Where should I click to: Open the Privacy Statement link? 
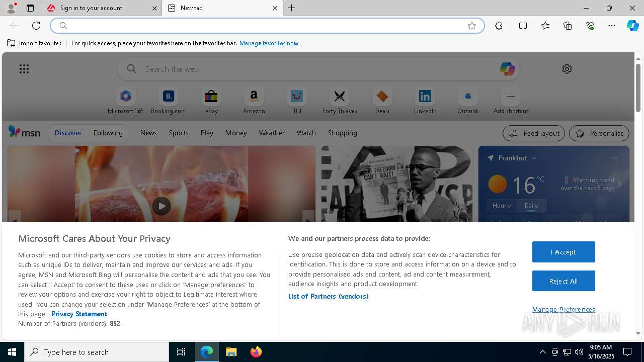coord(79,314)
